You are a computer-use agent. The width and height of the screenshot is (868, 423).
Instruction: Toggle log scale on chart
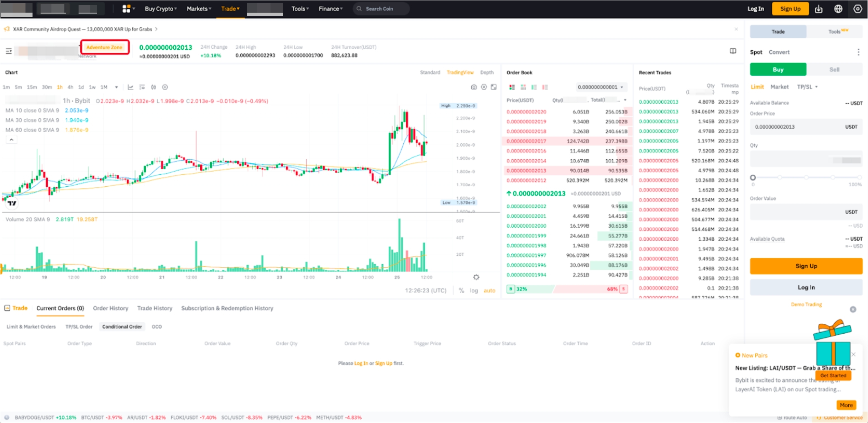[x=474, y=290]
